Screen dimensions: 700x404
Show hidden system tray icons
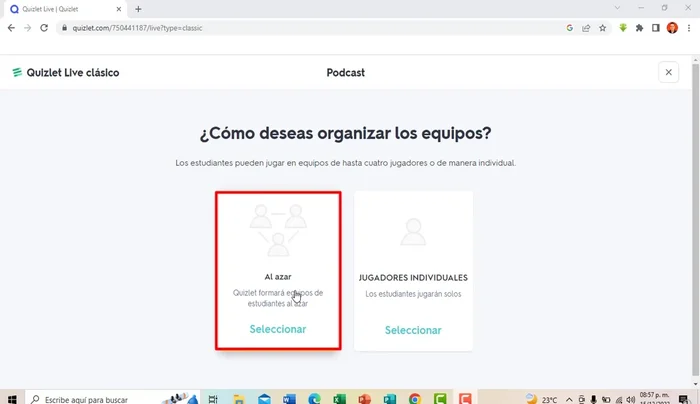[x=569, y=400]
